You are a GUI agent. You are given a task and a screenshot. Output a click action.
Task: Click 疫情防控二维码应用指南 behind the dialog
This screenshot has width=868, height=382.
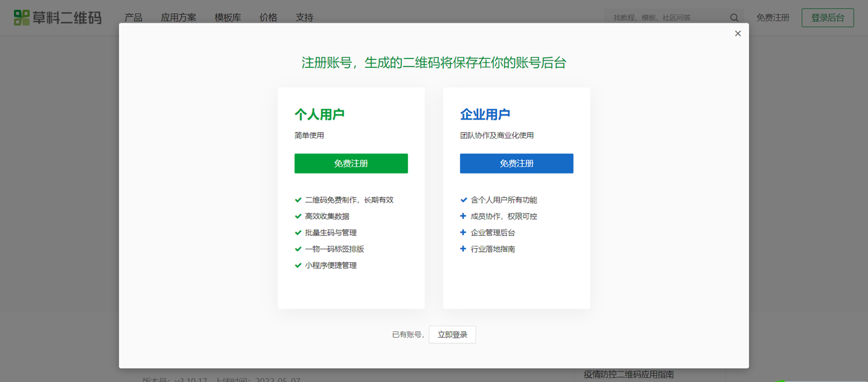629,374
